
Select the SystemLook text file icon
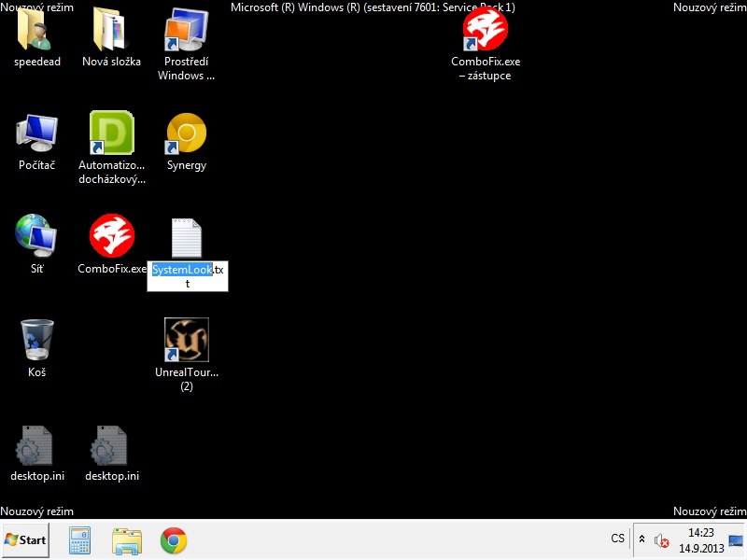click(186, 238)
